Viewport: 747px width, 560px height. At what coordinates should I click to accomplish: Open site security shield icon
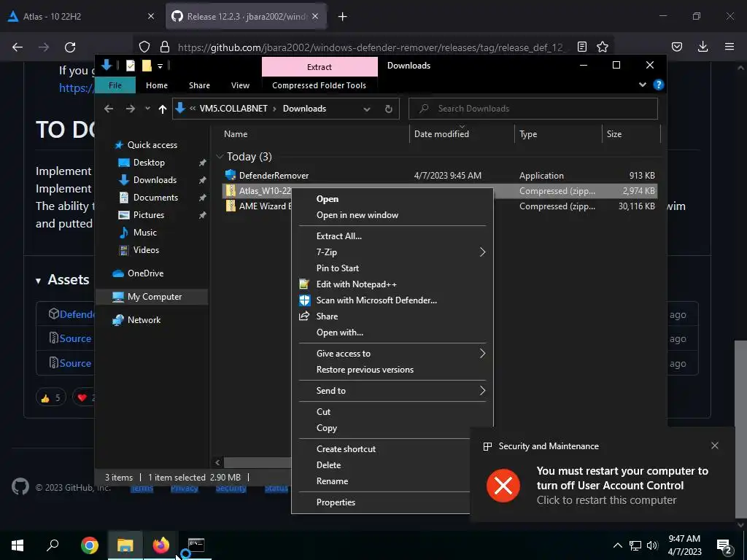coord(144,47)
